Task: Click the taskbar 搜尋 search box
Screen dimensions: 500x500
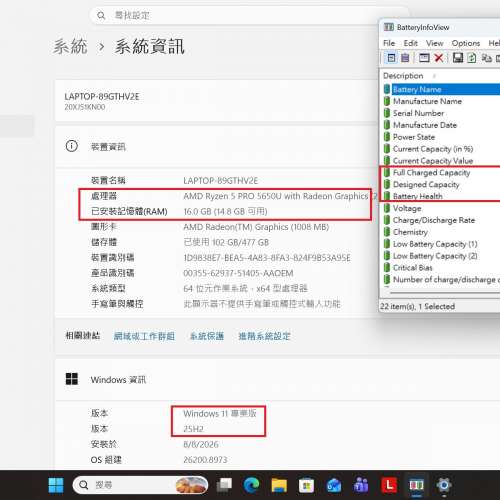Action: (x=140, y=485)
